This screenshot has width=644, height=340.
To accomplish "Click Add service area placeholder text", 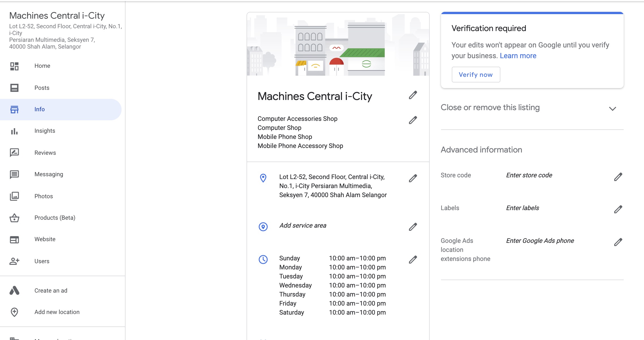I will pyautogui.click(x=303, y=226).
